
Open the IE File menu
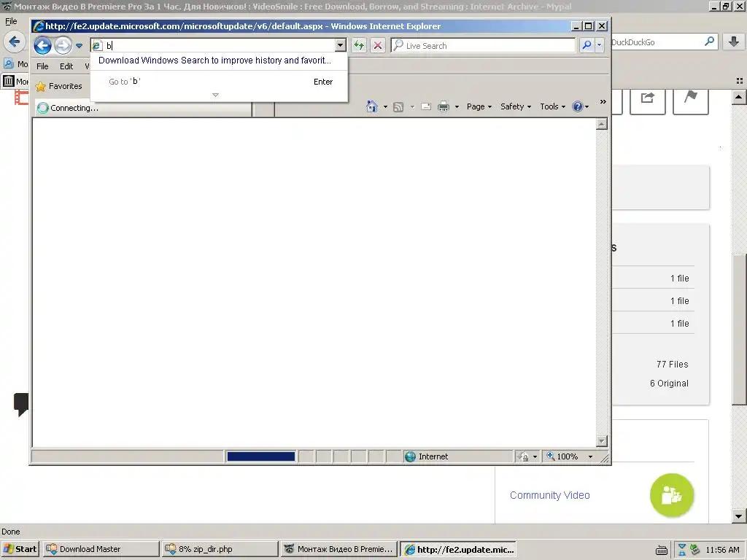(x=42, y=66)
